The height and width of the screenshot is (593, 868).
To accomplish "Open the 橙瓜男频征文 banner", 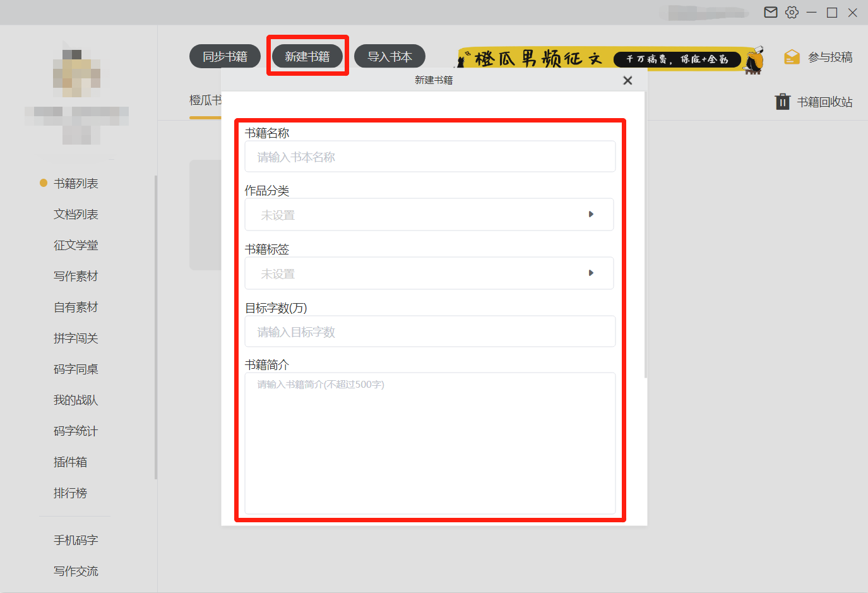I will coord(610,59).
